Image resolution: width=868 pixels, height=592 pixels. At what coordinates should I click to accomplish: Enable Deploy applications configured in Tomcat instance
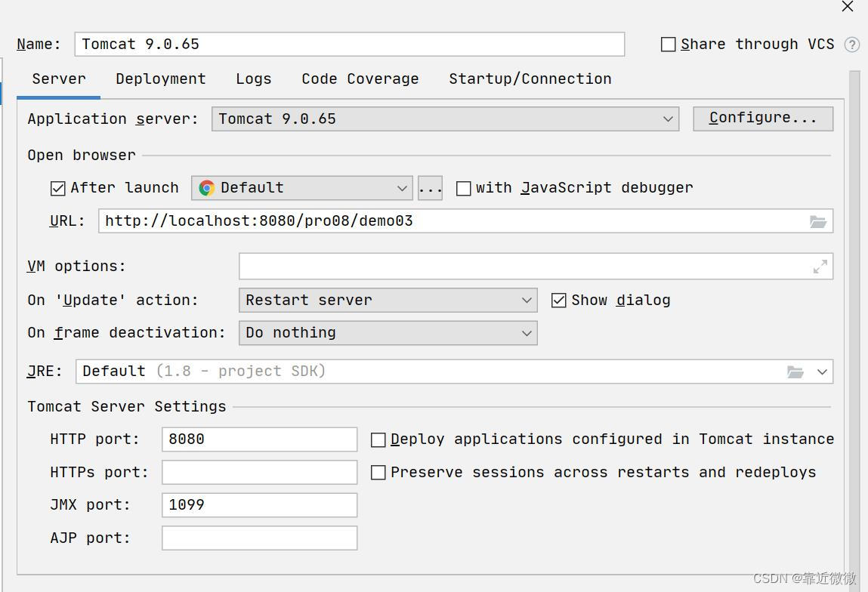(x=378, y=440)
